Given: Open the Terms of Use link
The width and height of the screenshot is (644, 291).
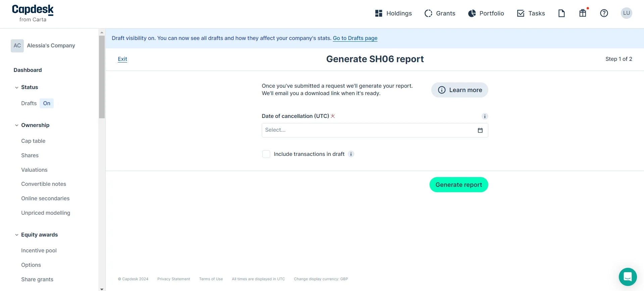Looking at the screenshot, I should [211, 279].
